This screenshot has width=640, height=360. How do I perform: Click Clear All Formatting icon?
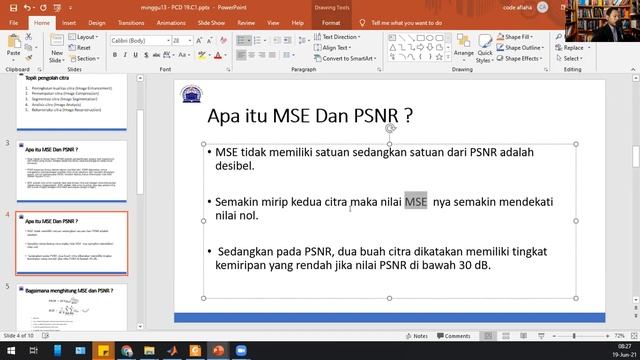[x=223, y=40]
